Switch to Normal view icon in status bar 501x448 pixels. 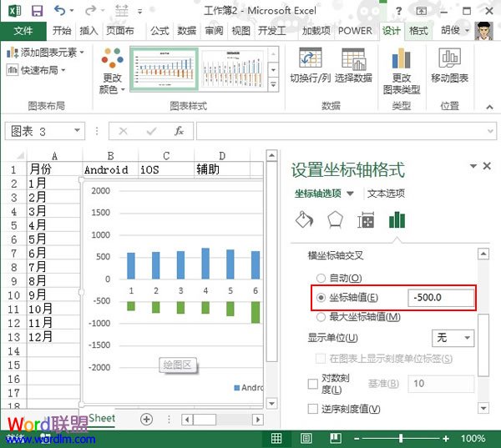(276, 439)
